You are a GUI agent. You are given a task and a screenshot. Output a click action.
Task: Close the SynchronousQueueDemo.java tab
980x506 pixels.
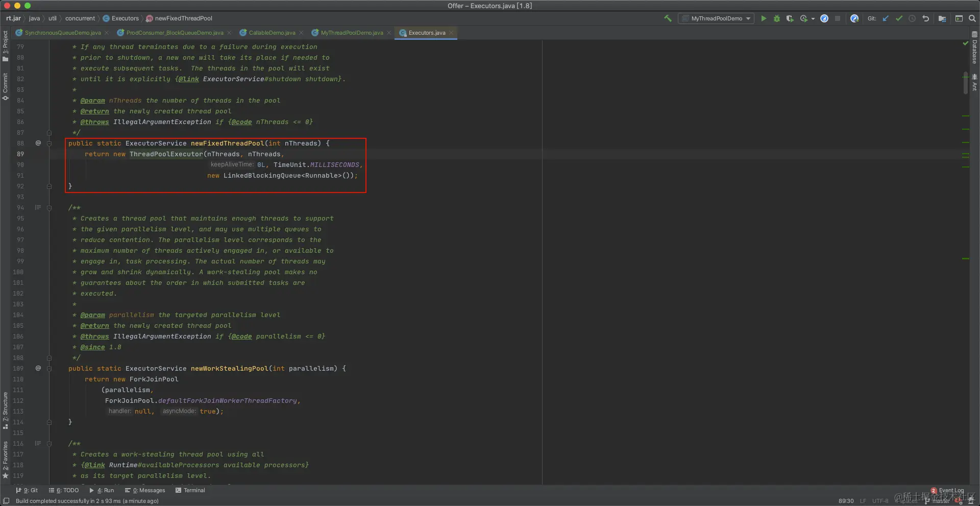[106, 33]
